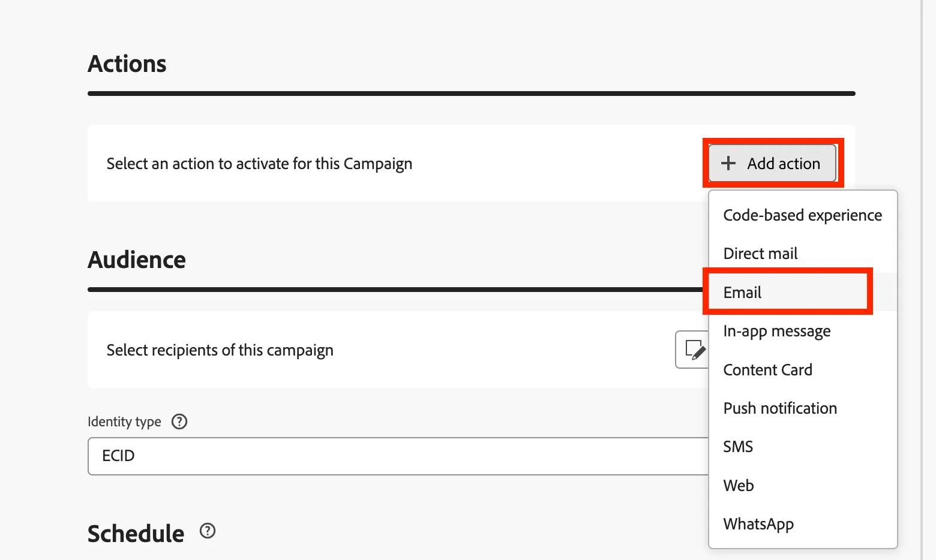This screenshot has width=936, height=560.
Task: Click the Schedule section heading
Action: pos(136,534)
